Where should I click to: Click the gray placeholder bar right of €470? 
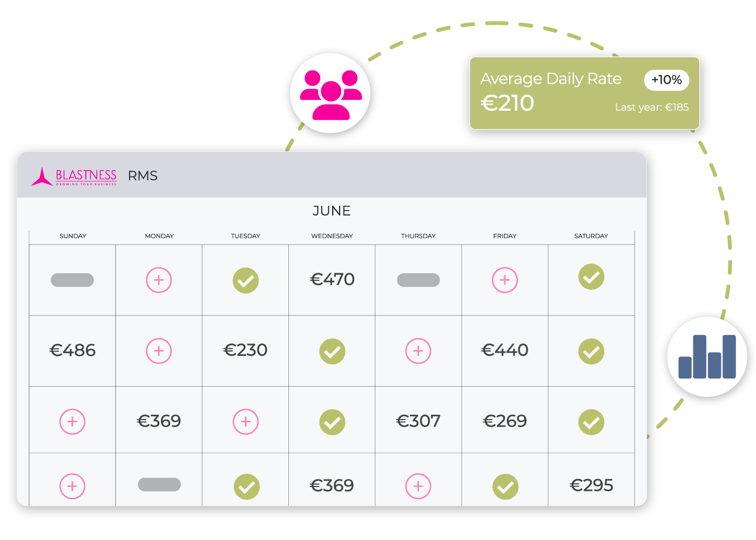(x=418, y=280)
